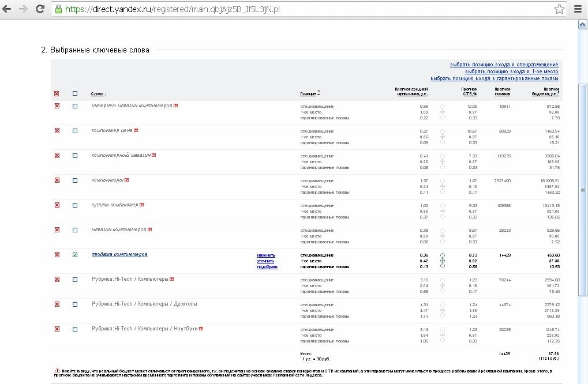Select '1-ое место' radio for 'продажа компьютеров'
The height and width of the screenshot is (384, 588).
point(443,261)
